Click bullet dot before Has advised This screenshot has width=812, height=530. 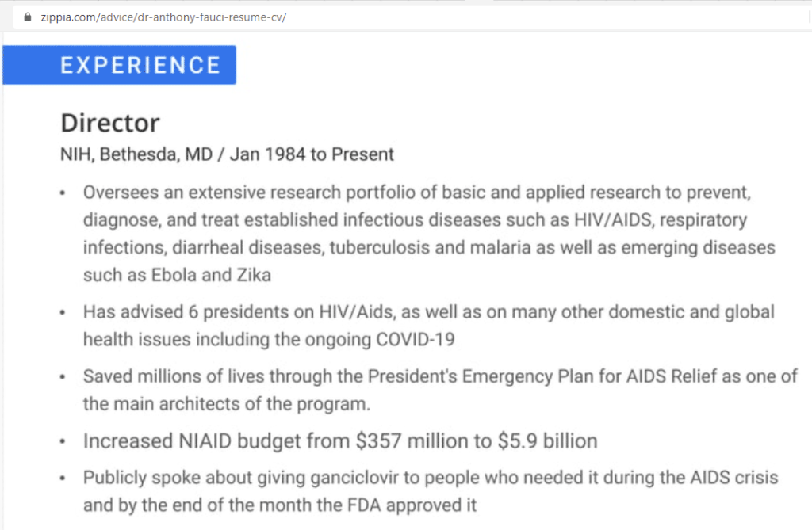[63, 313]
